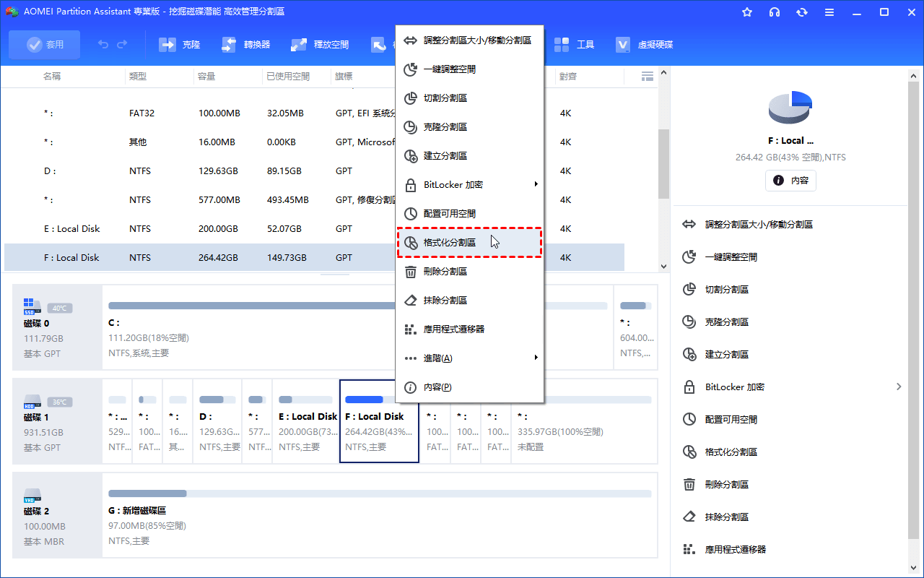Select E: Local Disk row in partition table

(72, 229)
